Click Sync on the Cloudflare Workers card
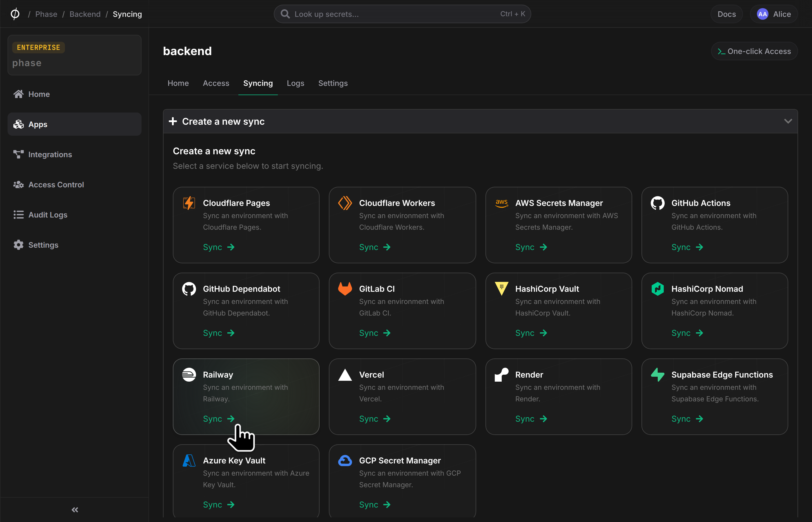The image size is (812, 522). 375,247
